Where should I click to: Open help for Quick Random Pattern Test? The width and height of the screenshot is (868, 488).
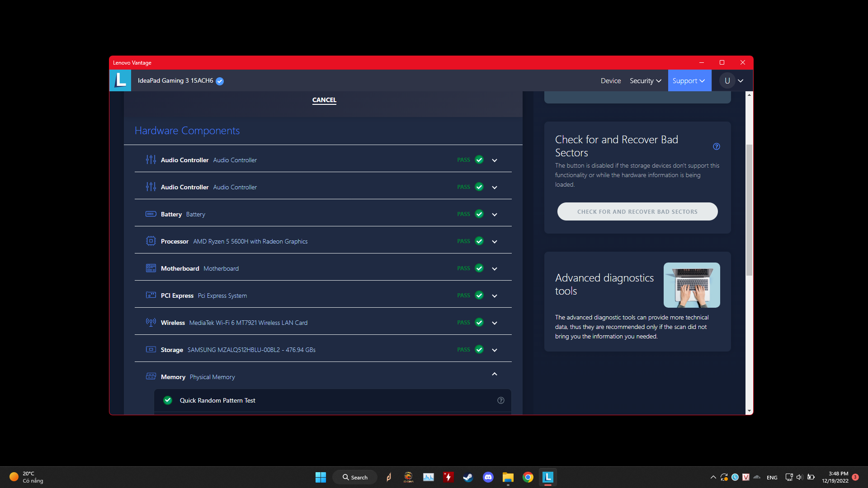click(500, 400)
